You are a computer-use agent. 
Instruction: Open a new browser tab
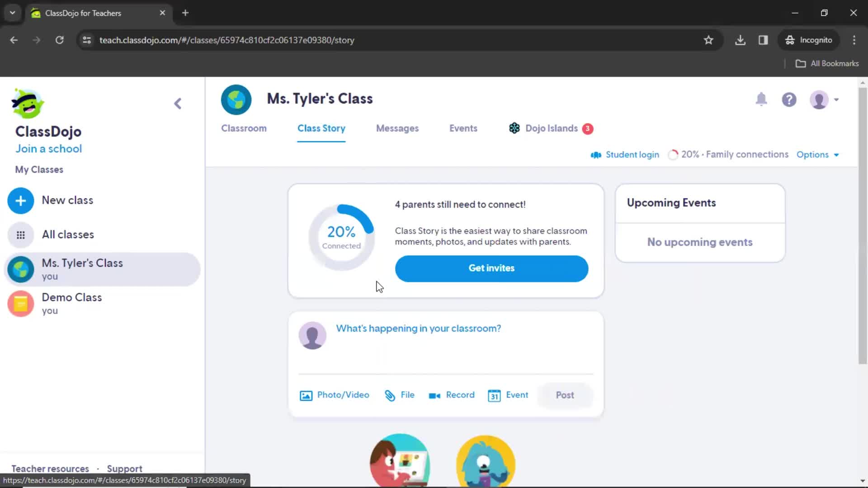pos(185,13)
